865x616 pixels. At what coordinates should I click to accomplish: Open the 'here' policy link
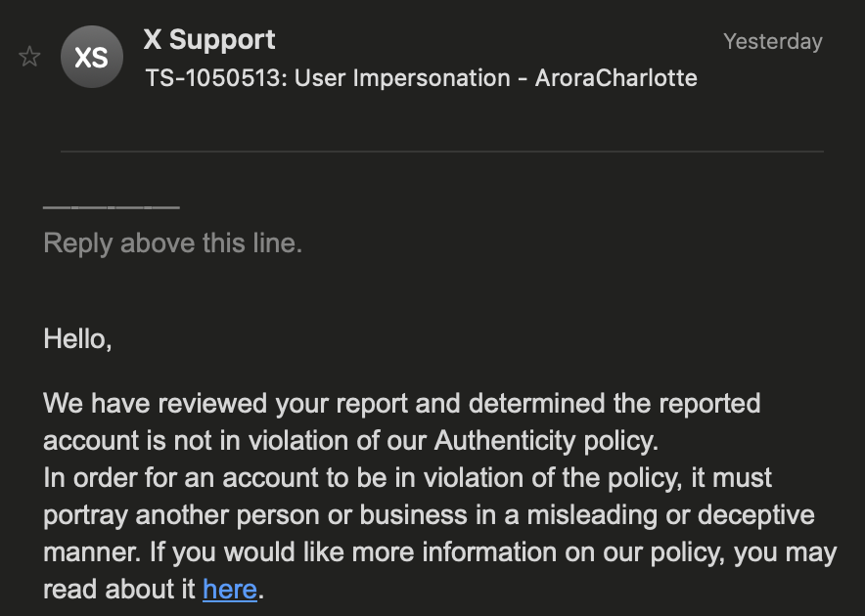click(x=230, y=589)
